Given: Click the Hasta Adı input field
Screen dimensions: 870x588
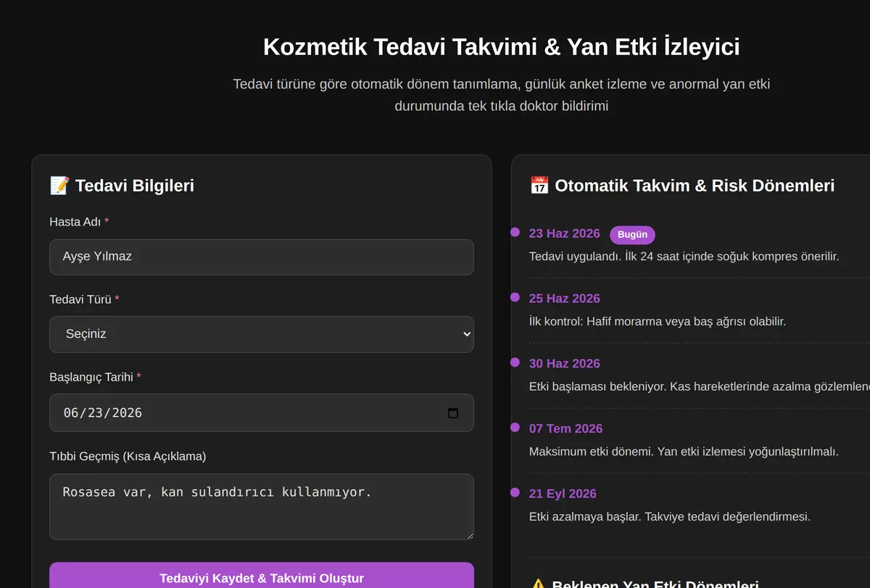Looking at the screenshot, I should tap(261, 257).
